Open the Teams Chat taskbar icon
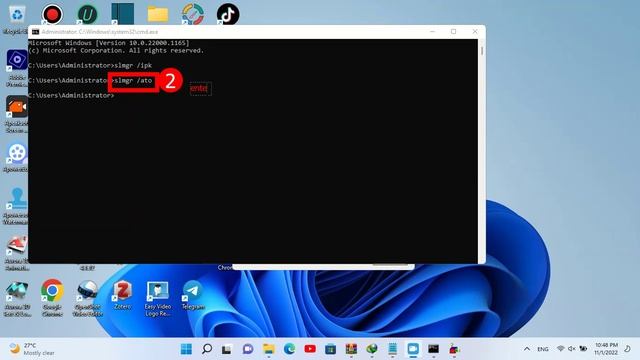Image resolution: width=640 pixels, height=360 pixels. pos(248,349)
